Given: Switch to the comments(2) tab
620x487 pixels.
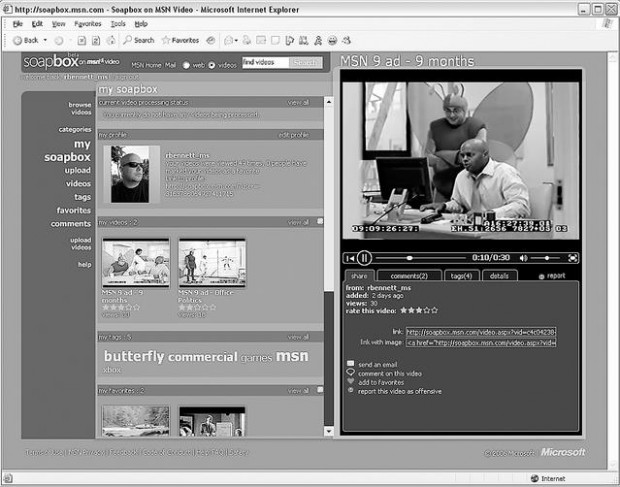Looking at the screenshot, I should click(409, 276).
